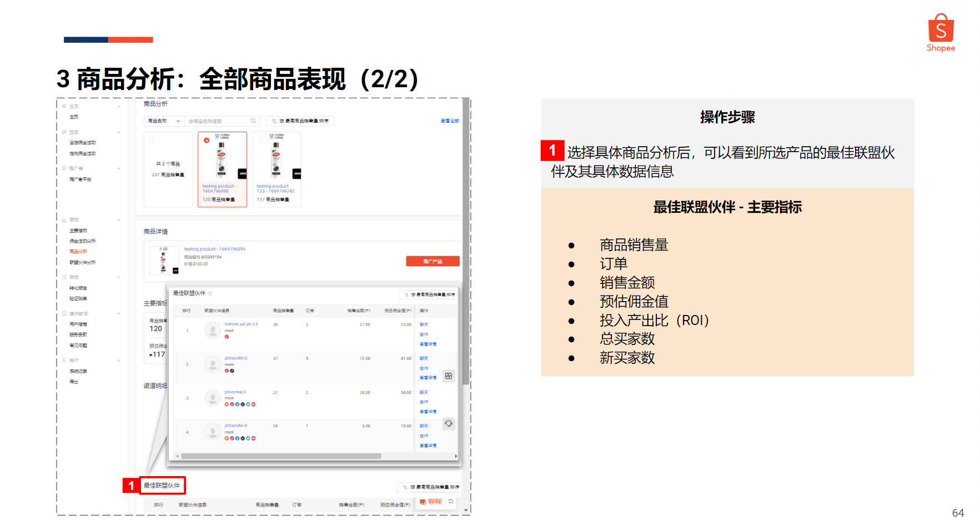Click the 操作教学 book icon in sidebar
This screenshot has width=980, height=525.
[x=64, y=314]
